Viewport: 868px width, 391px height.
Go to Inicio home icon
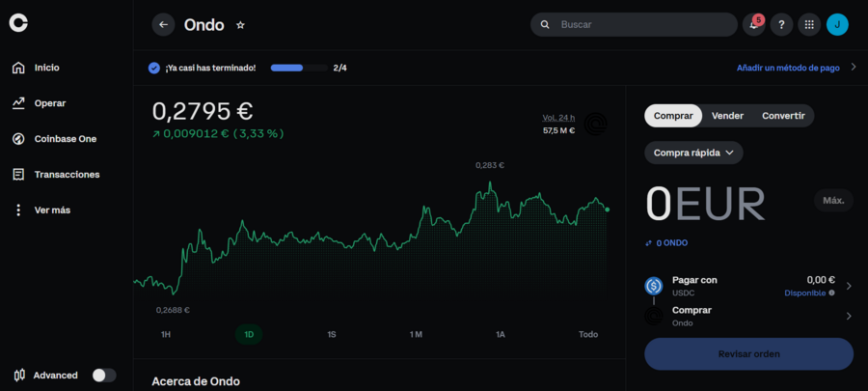18,69
